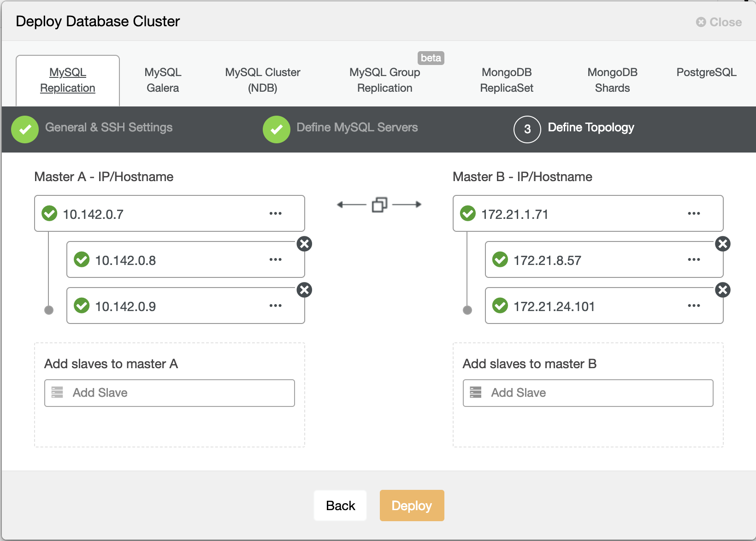756x541 pixels.
Task: Click the General & SSH Settings checkmark icon
Action: point(25,129)
